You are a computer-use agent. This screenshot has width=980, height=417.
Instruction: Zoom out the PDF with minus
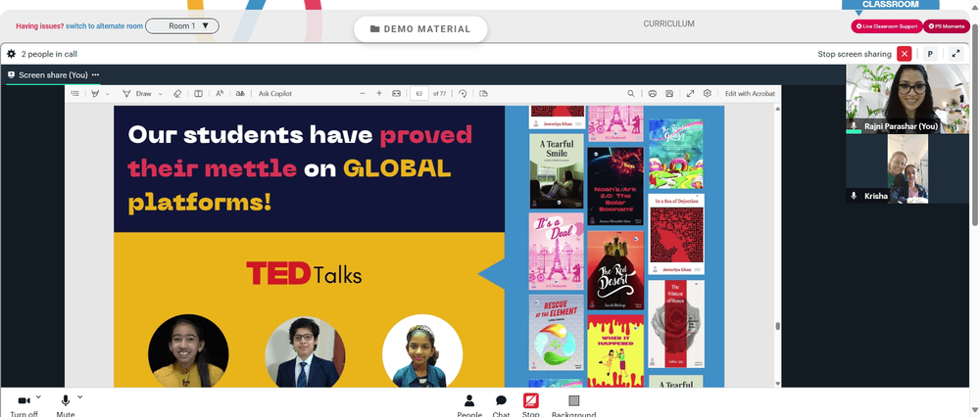tap(363, 94)
